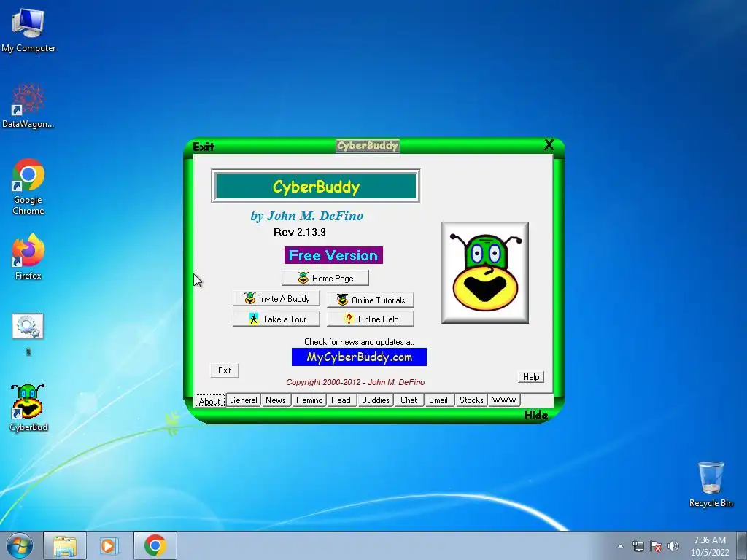Switch to Chrome in the taskbar
The width and height of the screenshot is (747, 560).
point(155,545)
